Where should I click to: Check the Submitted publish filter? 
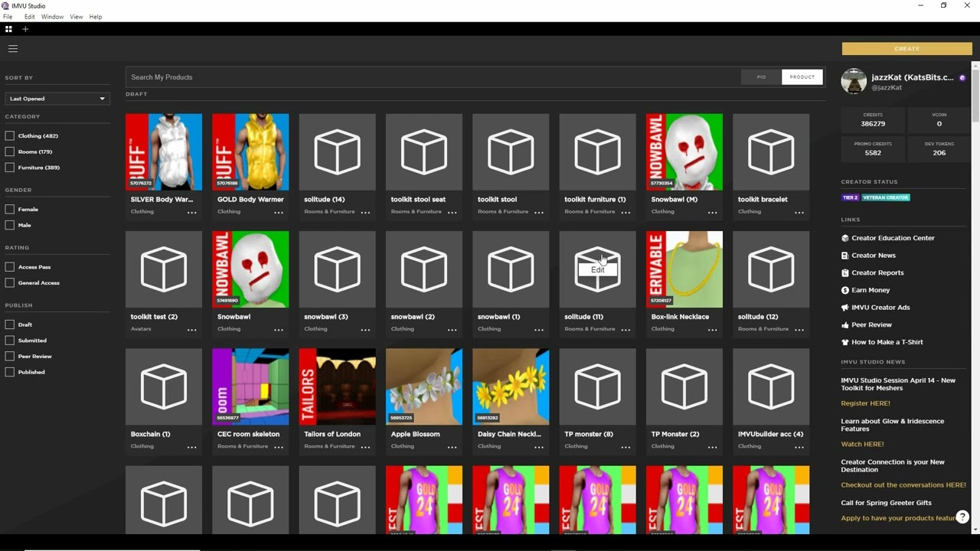click(x=10, y=341)
